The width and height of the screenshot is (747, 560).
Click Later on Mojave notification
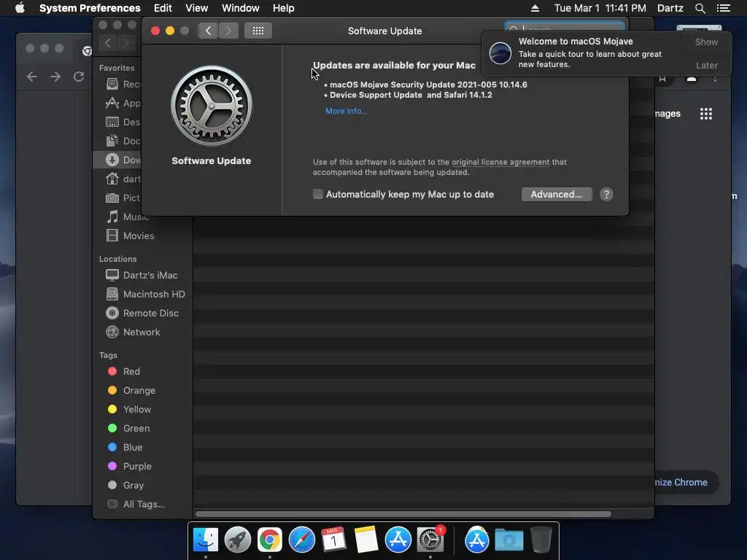tap(706, 65)
